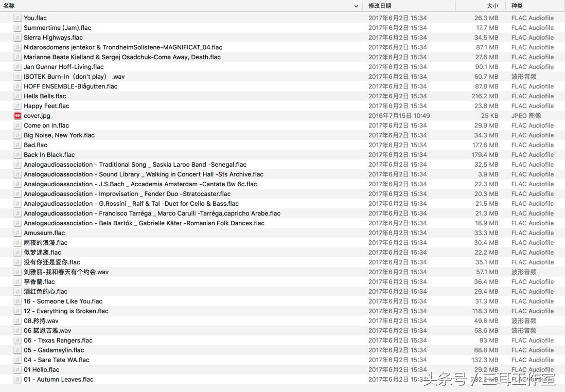Click the 25 KB size cell
The image size is (565, 392).
[490, 116]
